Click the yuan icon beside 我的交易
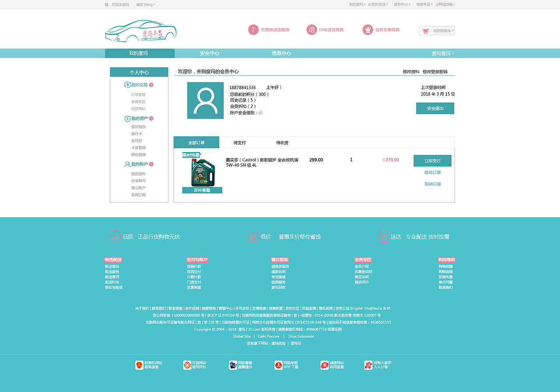Viewport: 560px width, 392px height. (127, 85)
